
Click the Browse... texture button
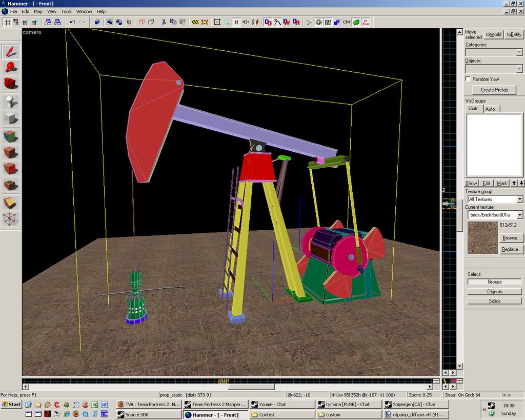pyautogui.click(x=511, y=238)
